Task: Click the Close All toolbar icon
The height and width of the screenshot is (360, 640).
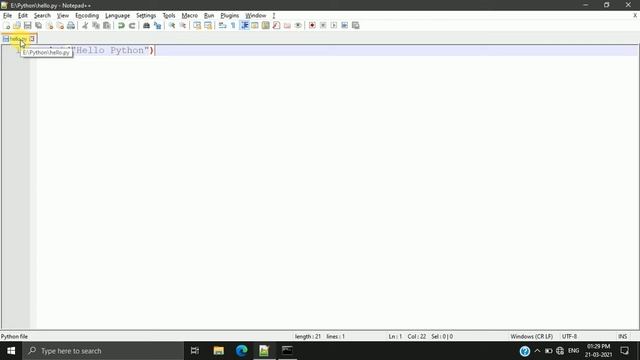Action: tap(60, 25)
